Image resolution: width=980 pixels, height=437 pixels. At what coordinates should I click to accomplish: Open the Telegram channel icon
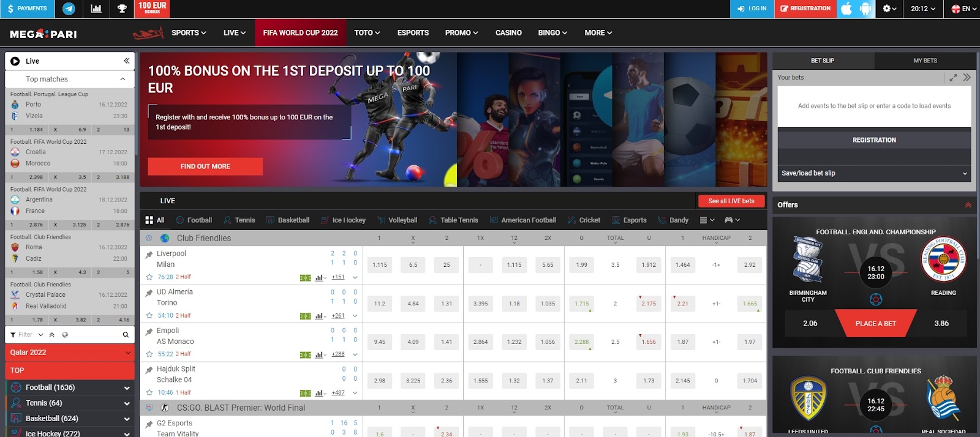point(69,9)
